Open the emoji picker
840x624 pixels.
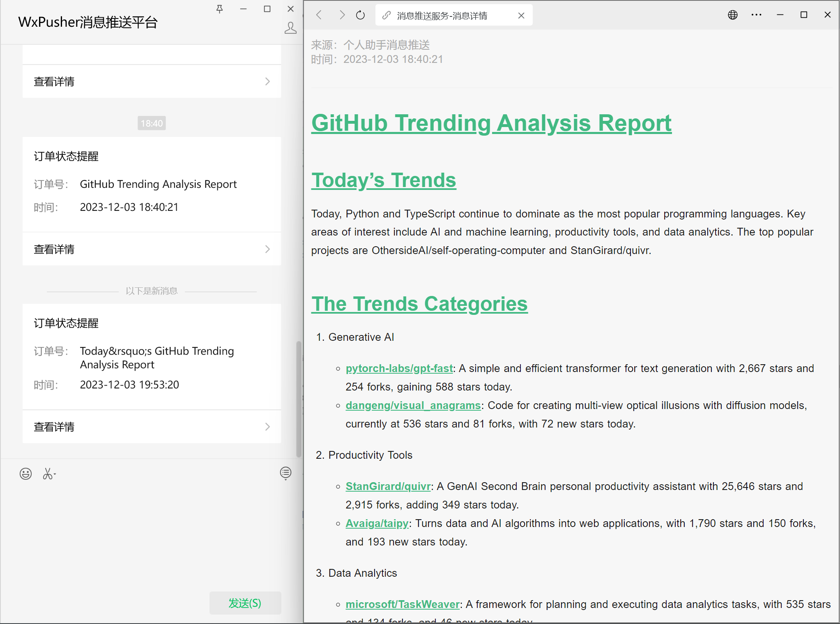[x=25, y=474]
